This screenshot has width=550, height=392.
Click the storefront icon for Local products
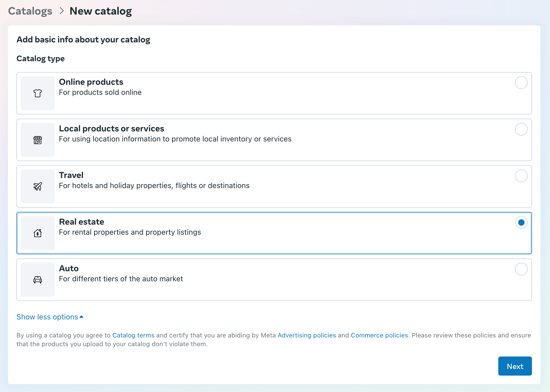coord(38,140)
